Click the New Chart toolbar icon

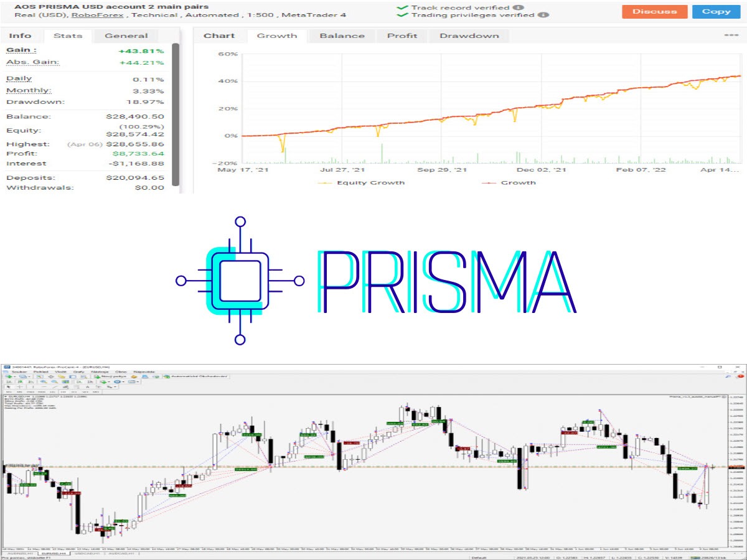point(9,376)
